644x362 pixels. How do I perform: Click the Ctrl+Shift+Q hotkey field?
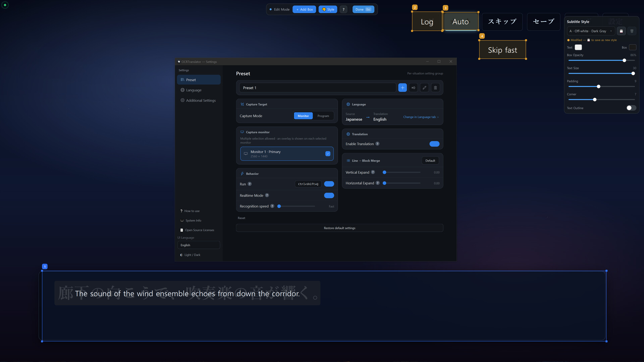[x=308, y=184]
